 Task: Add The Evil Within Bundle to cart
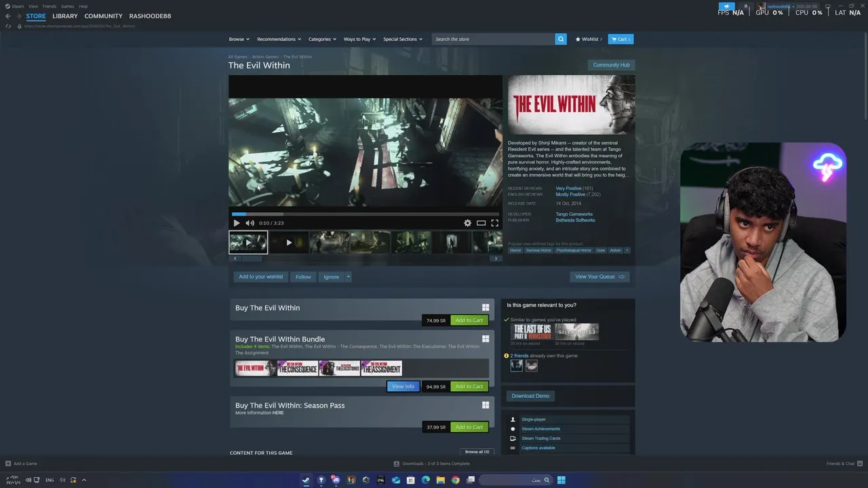tap(469, 386)
